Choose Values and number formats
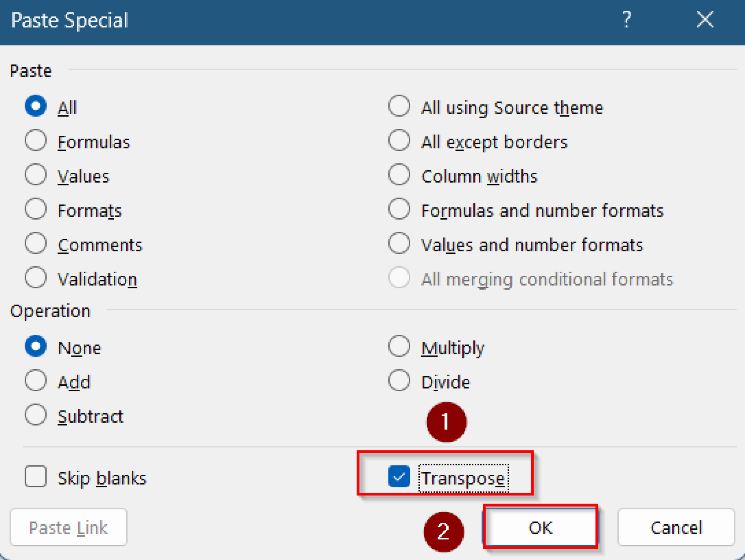Image resolution: width=745 pixels, height=560 pixels. (399, 243)
